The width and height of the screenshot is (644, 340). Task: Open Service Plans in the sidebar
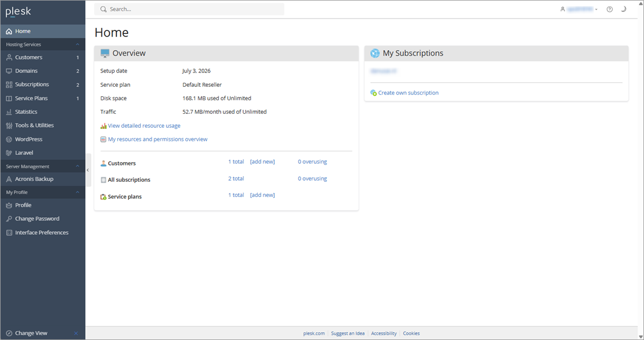coord(43,98)
